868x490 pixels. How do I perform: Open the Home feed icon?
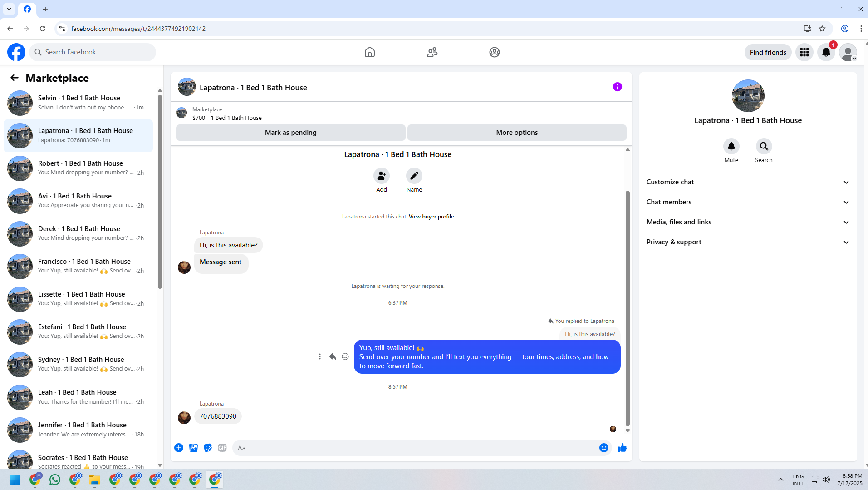(370, 52)
